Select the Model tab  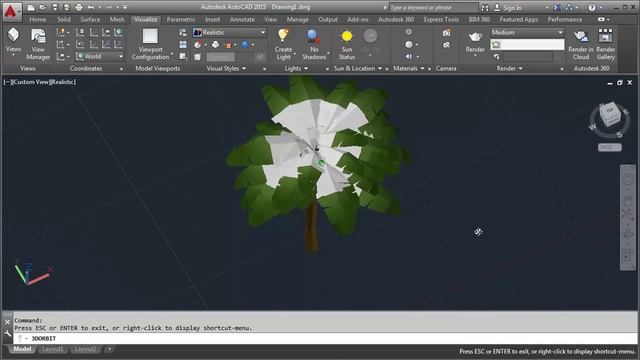pos(22,349)
